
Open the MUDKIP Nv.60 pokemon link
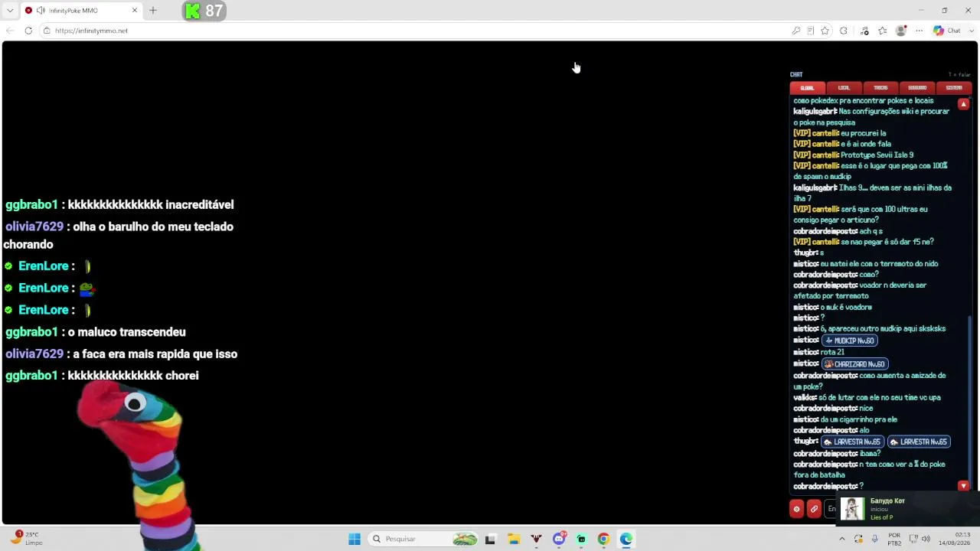(x=850, y=341)
